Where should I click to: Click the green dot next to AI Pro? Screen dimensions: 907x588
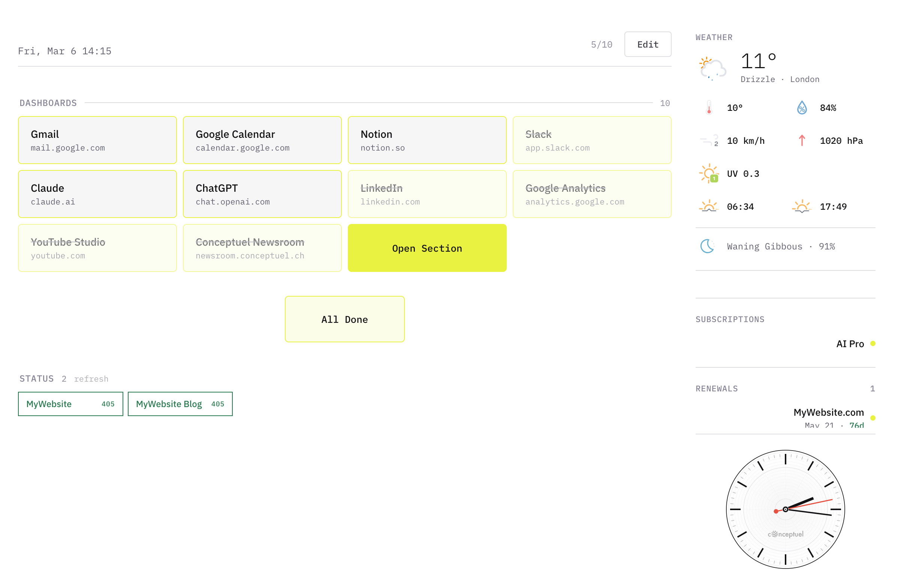pos(873,343)
